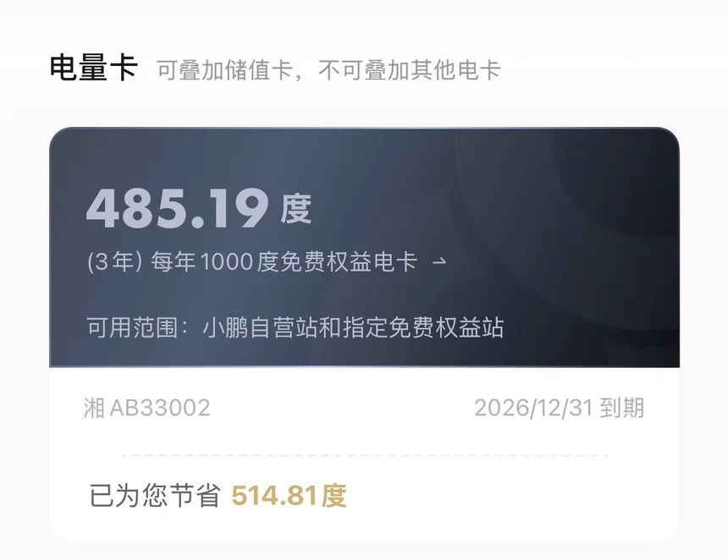Tap the golden 514.81度 saved amount

pos(290,496)
